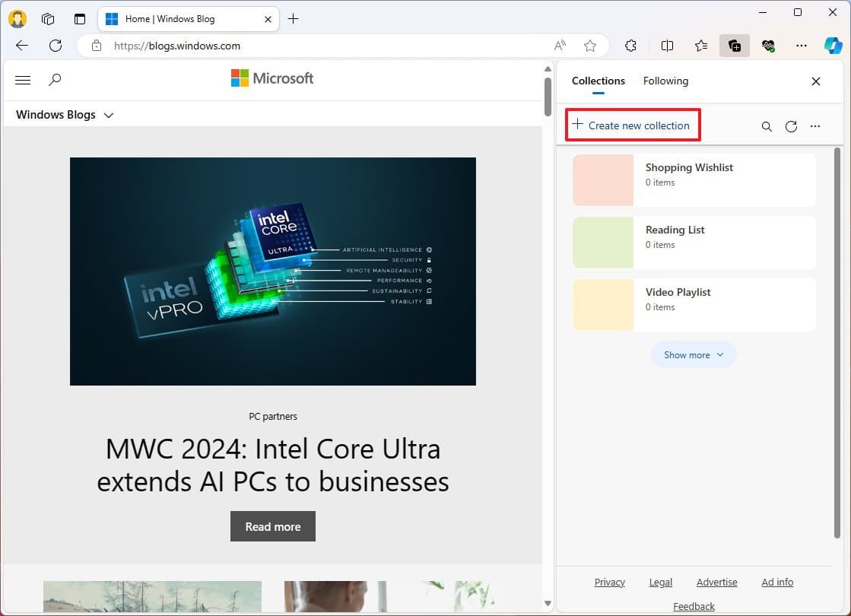Open the Favorites star list icon
Image resolution: width=851 pixels, height=616 pixels.
[701, 46]
